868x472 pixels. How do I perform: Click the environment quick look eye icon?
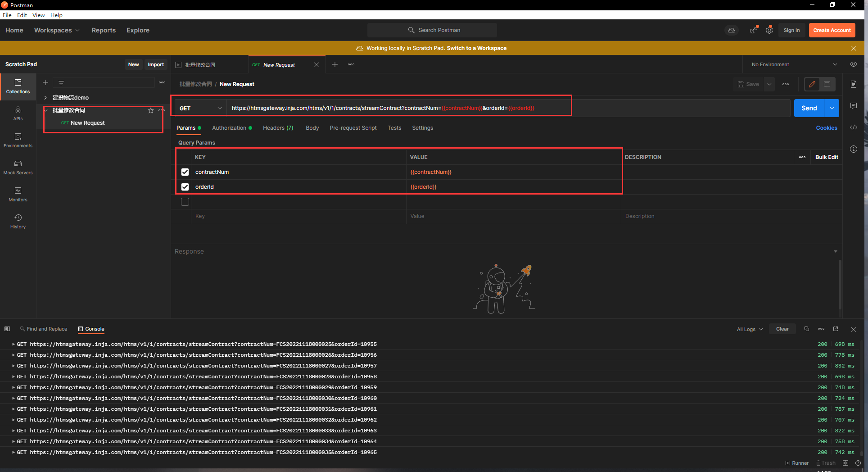click(854, 64)
